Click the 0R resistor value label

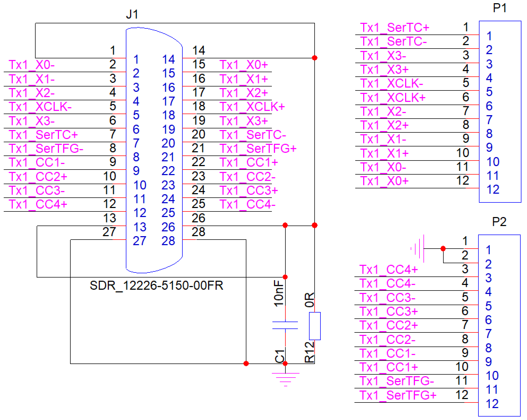click(310, 300)
